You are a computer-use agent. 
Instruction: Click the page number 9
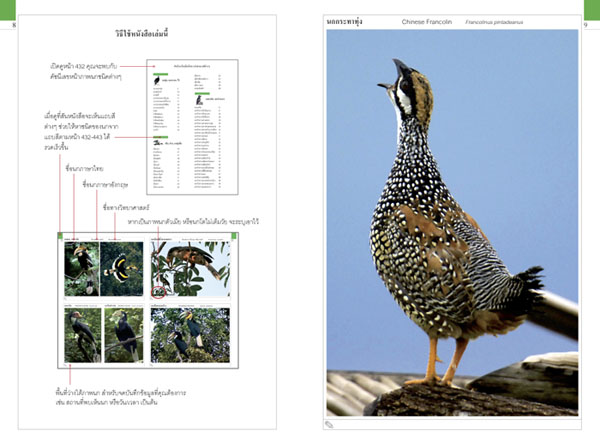click(585, 25)
